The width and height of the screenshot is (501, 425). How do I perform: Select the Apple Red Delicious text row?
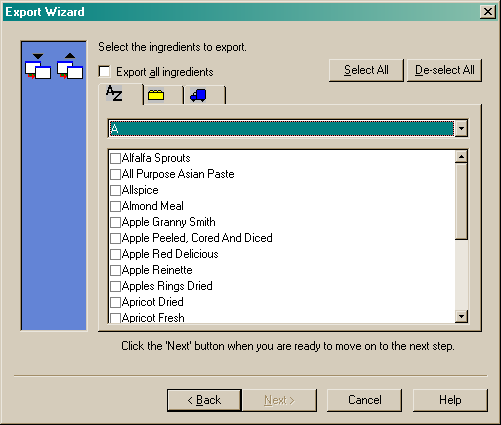tap(170, 254)
